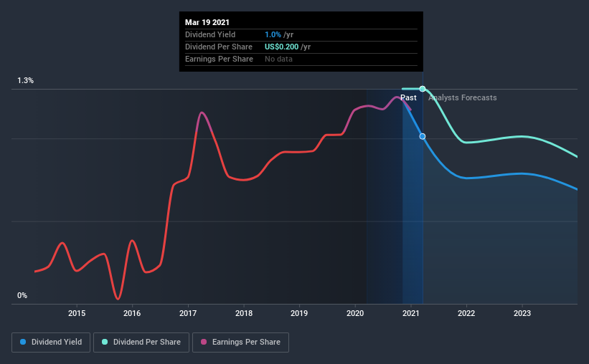
Task: Click the Mar 19 2021 tooltip header
Action: pos(207,22)
